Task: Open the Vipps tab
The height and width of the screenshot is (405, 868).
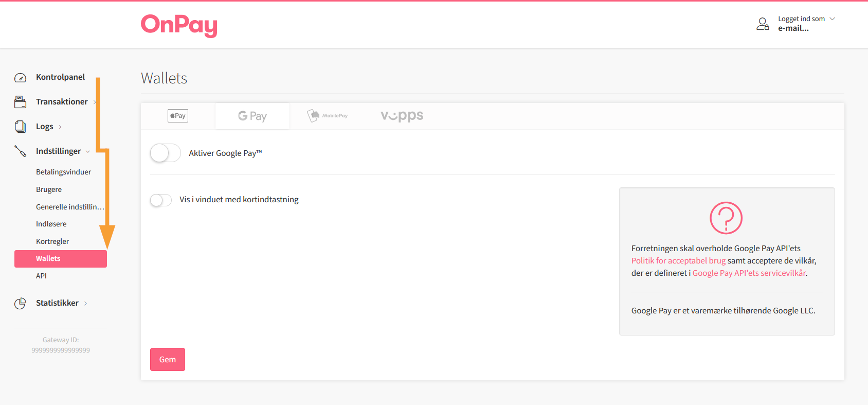Action: [402, 116]
